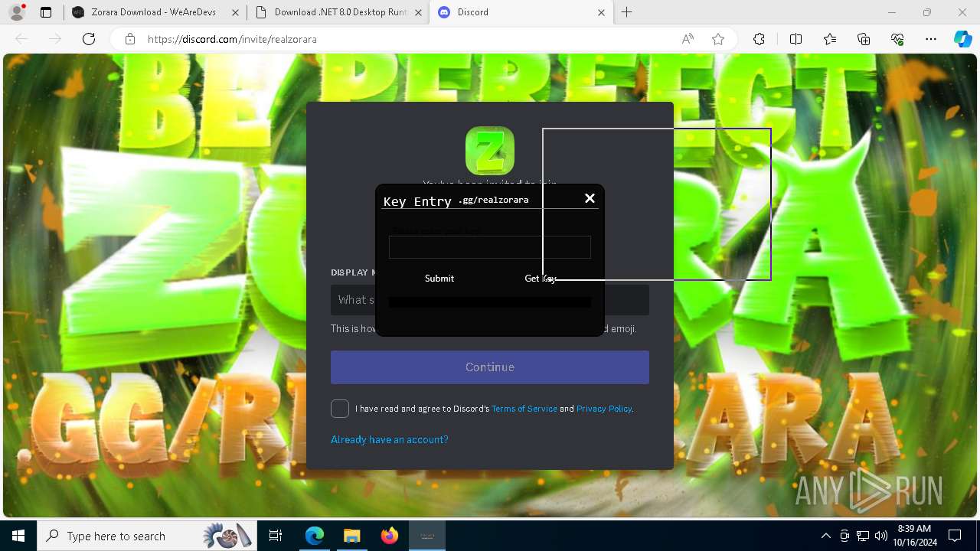Open Microsoft Edge from the taskbar
Image resolution: width=980 pixels, height=551 pixels.
coord(315,536)
